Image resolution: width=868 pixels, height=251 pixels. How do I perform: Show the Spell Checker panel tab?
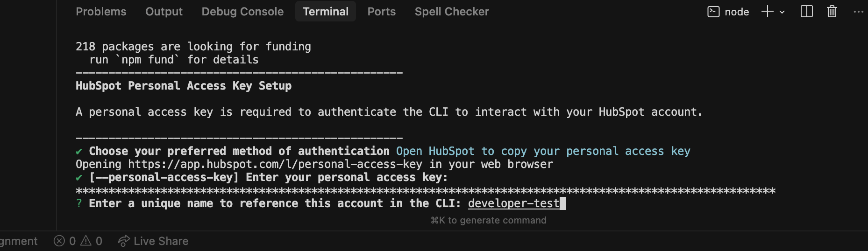[x=452, y=12]
